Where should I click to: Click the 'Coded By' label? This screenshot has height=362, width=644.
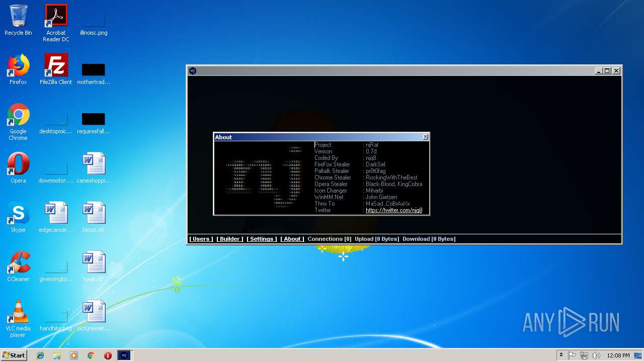pos(326,158)
